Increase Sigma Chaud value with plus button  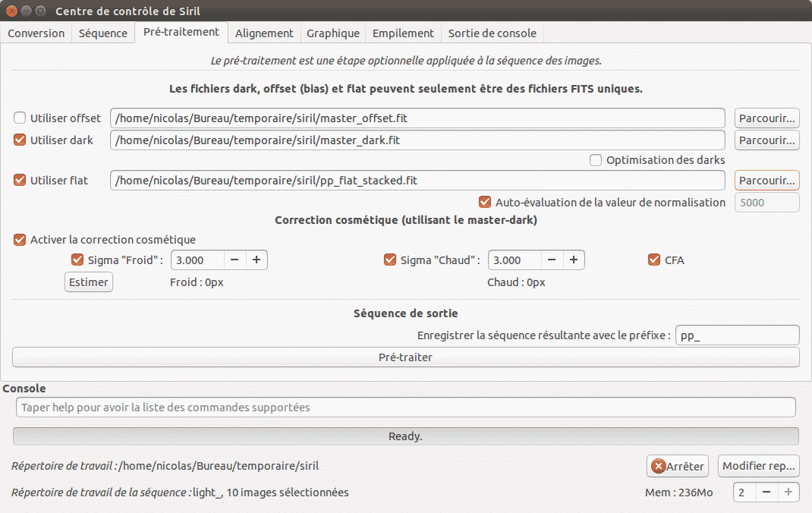(x=573, y=260)
